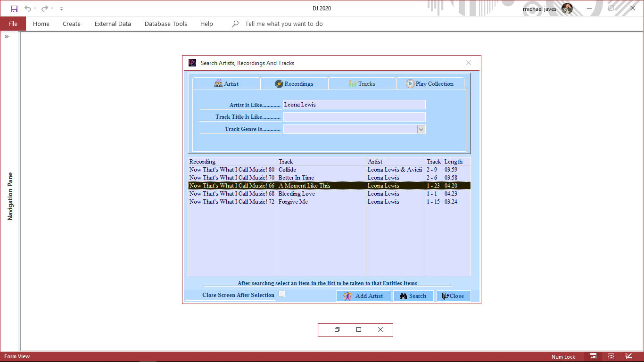Image resolution: width=644 pixels, height=362 pixels.
Task: Select the Forgive Me track row
Action: tap(329, 202)
